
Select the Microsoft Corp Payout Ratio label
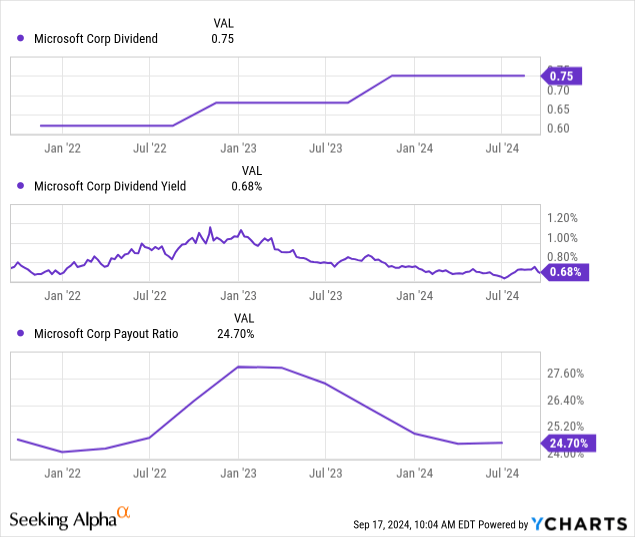pos(106,334)
